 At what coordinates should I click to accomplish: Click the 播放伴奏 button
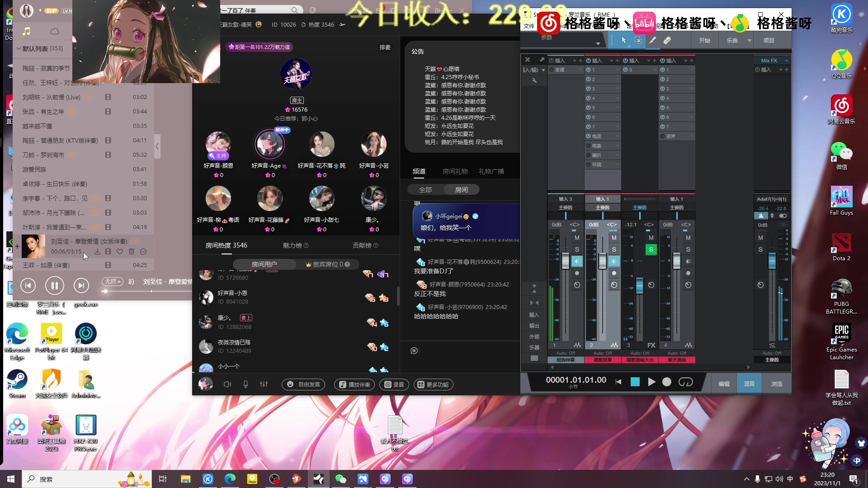pos(355,385)
